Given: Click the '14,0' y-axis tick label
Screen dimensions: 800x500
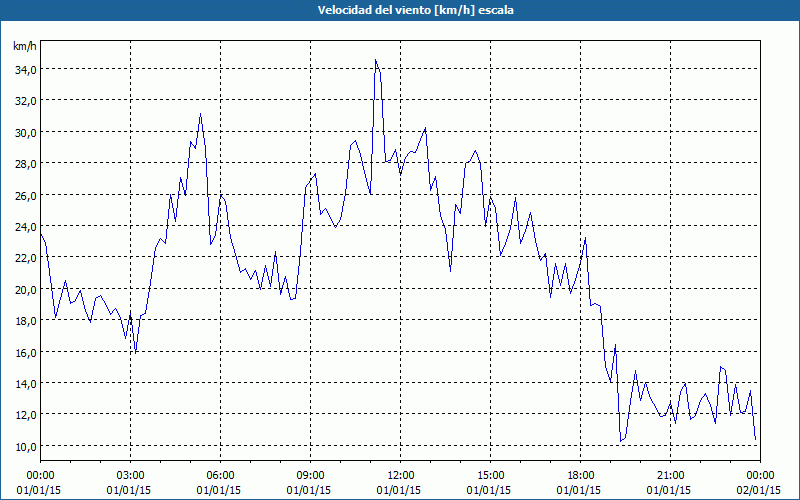Looking at the screenshot, I should pos(25,383).
